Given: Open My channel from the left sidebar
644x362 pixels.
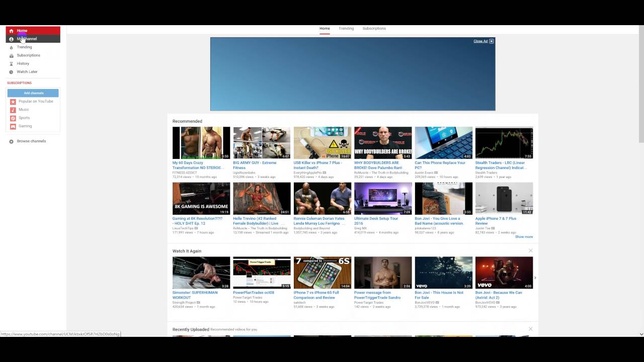Looking at the screenshot, I should tap(33, 39).
